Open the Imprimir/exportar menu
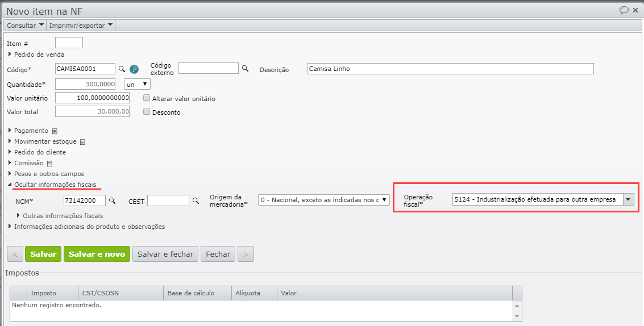 [81, 26]
